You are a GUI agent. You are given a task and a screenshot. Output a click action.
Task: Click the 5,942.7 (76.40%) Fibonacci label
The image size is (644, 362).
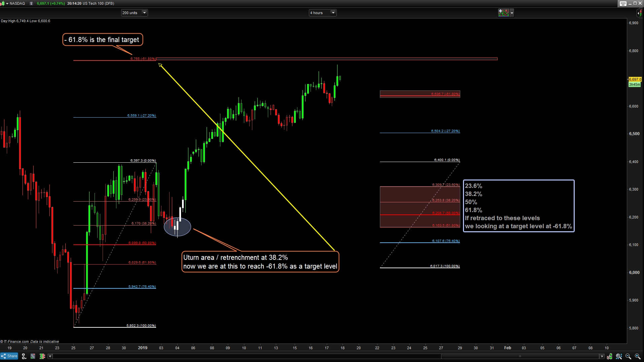point(142,287)
